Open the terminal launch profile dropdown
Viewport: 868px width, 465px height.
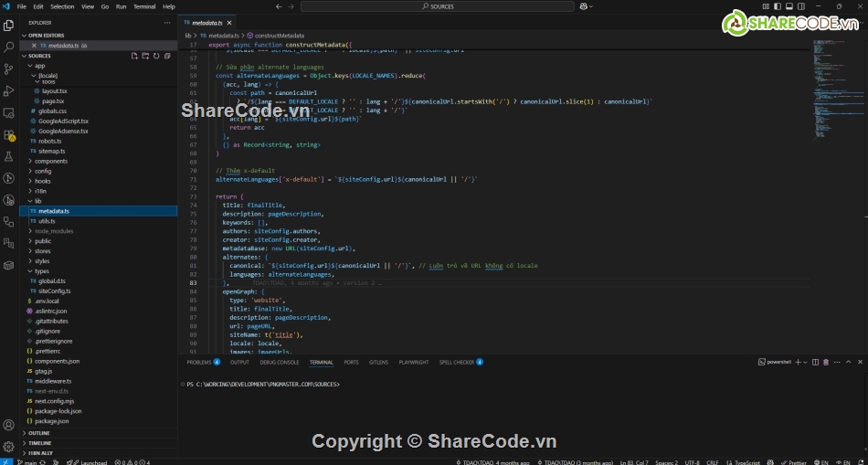(805, 362)
